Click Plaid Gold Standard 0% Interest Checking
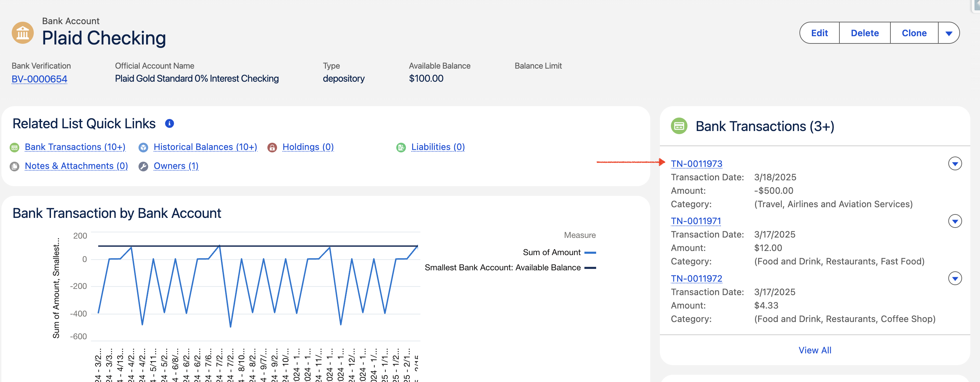Viewport: 980px width, 382px height. [x=197, y=79]
